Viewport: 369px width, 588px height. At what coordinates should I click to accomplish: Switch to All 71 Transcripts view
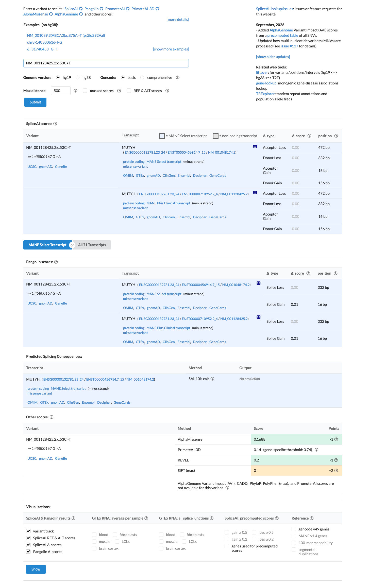(x=92, y=245)
